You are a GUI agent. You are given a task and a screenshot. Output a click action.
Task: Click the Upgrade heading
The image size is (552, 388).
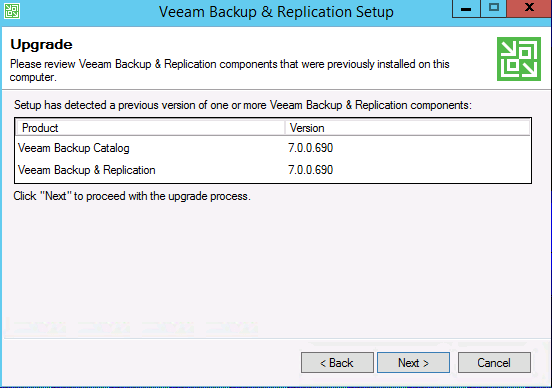41,45
